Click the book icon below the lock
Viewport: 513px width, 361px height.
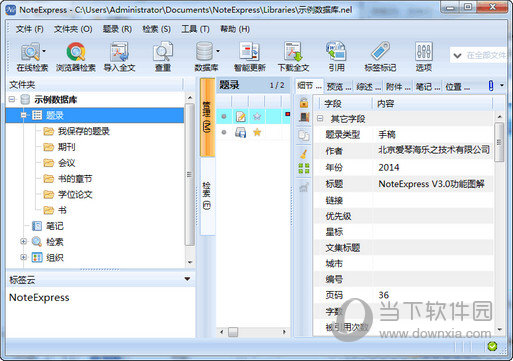pos(304,118)
